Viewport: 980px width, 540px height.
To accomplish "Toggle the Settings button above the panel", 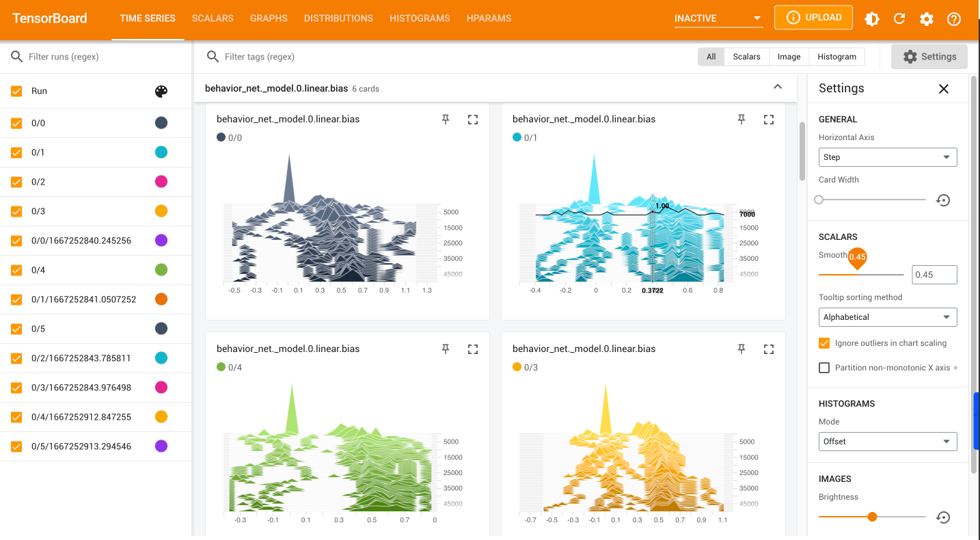I will point(929,57).
